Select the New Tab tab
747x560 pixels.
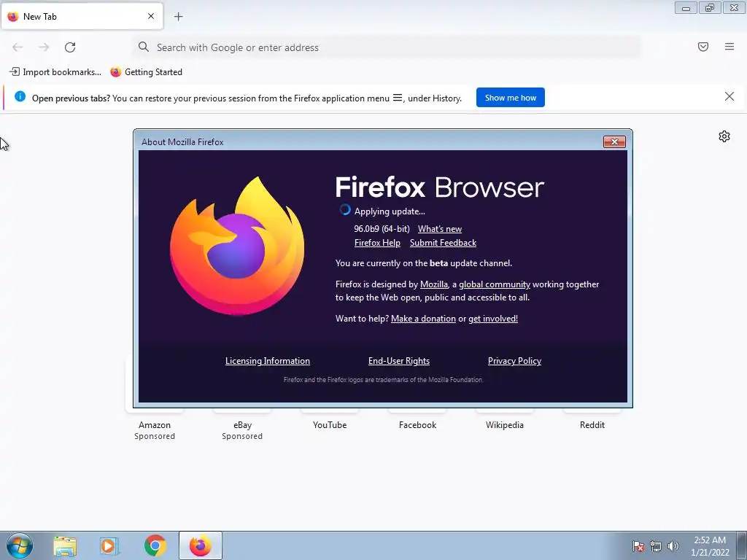[82, 16]
